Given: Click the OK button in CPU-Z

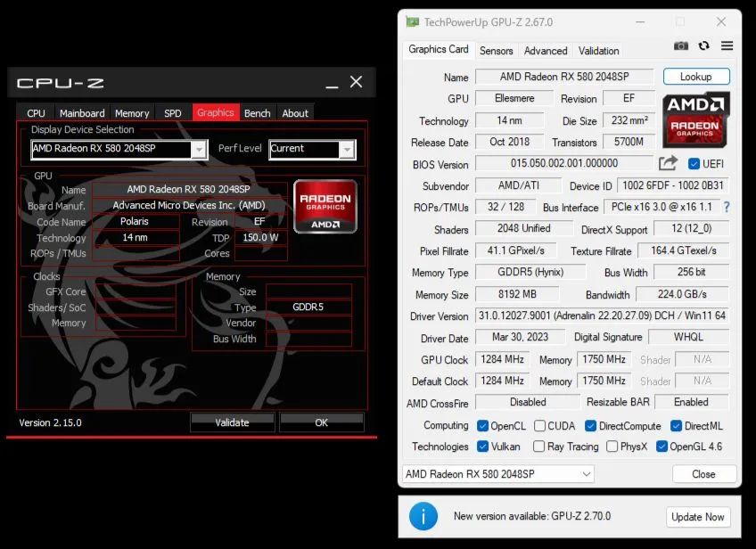Looking at the screenshot, I should point(322,422).
